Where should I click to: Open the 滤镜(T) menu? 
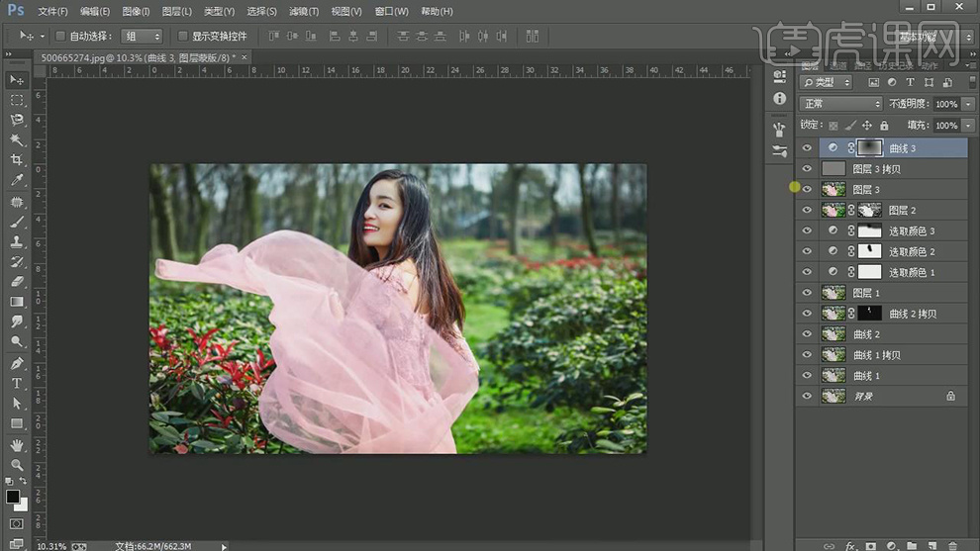pos(304,11)
